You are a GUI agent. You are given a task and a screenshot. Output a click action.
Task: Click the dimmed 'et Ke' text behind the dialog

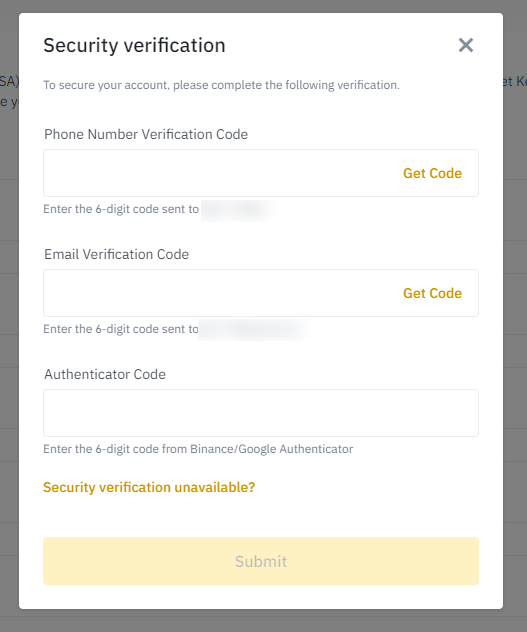point(515,81)
